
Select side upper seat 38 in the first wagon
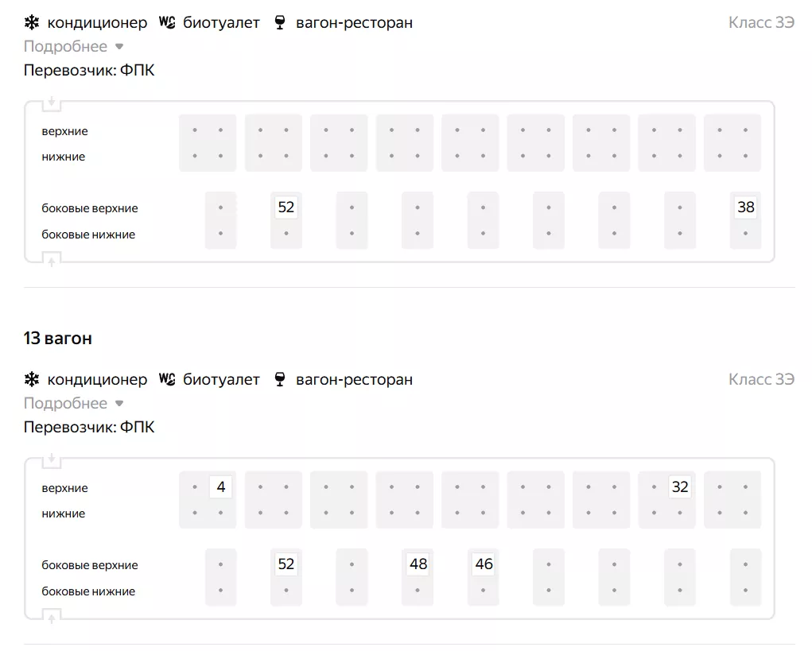(x=746, y=207)
